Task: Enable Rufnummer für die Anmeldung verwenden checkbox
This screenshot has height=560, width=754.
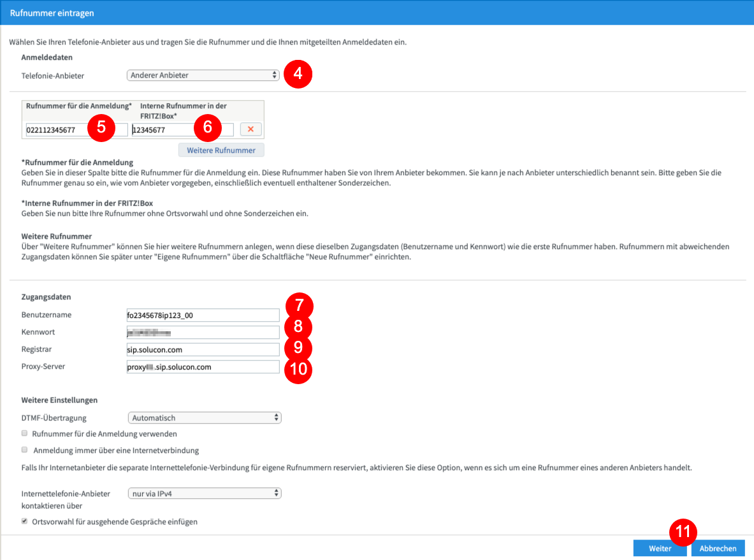Action: click(x=24, y=433)
